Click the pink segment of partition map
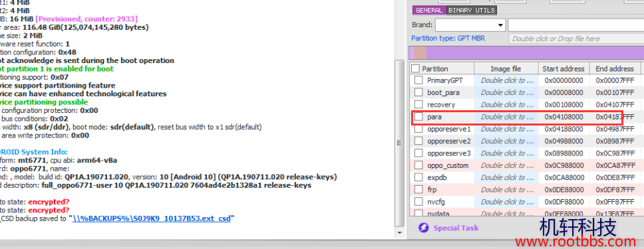Screen dimensions: 644x249 420,53
